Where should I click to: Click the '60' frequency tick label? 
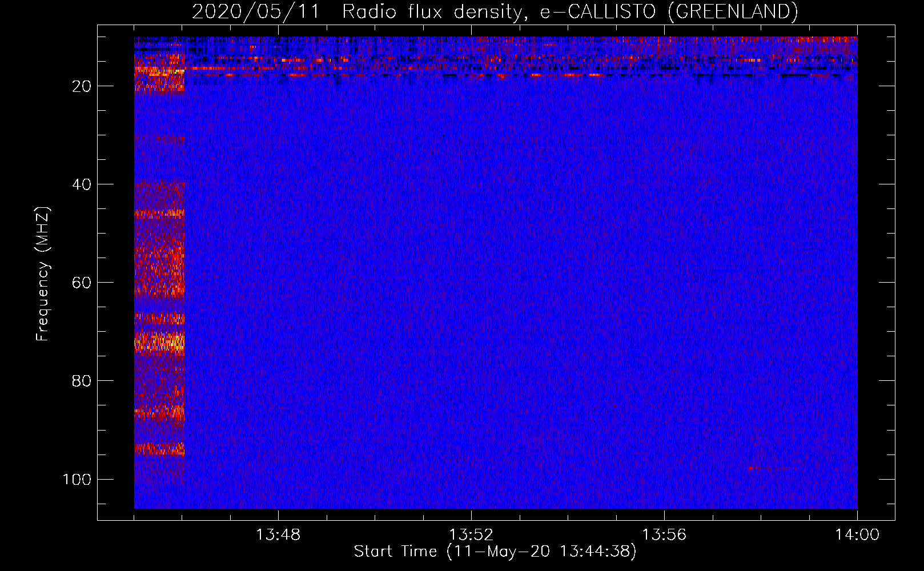[x=82, y=283]
